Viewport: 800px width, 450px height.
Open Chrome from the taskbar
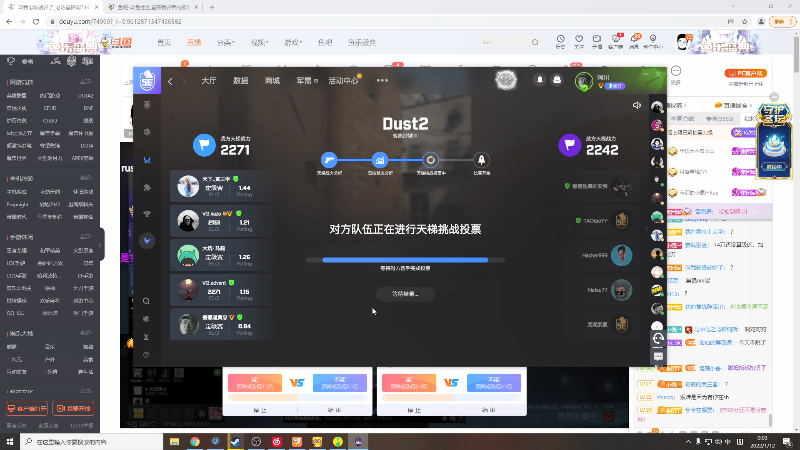pos(194,441)
